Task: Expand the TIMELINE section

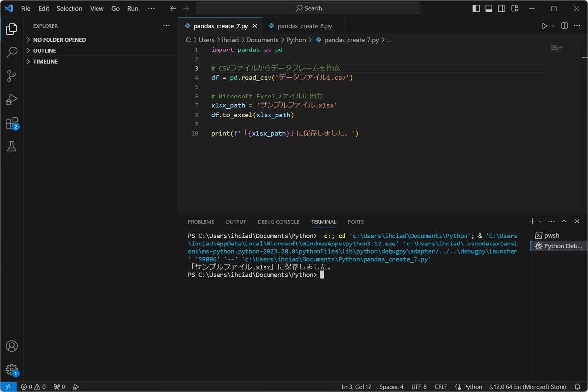Action: pos(45,62)
